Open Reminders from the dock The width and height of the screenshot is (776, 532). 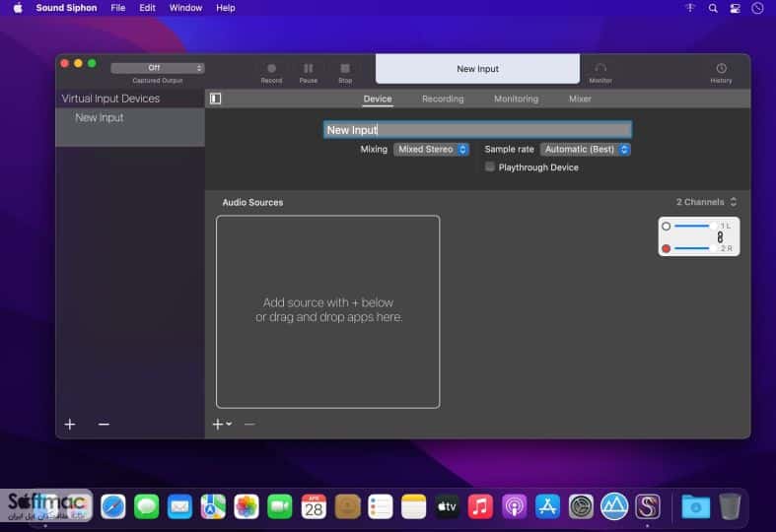click(381, 506)
